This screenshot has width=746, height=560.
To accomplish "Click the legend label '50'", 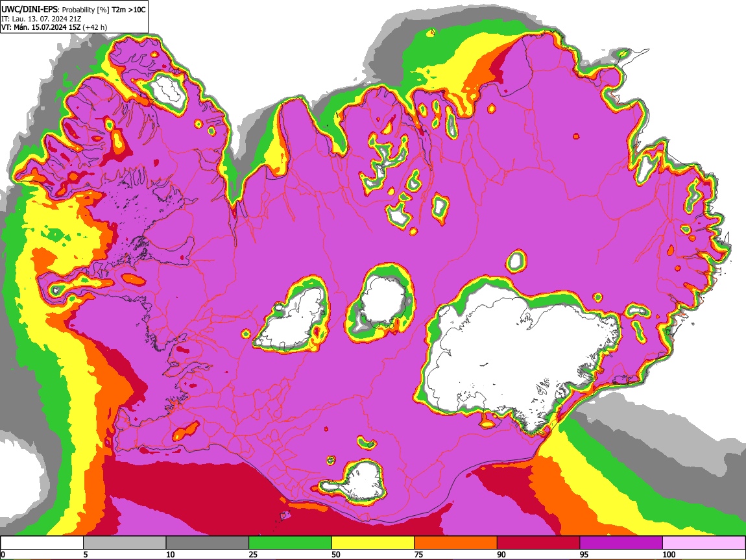I will pos(336,554).
